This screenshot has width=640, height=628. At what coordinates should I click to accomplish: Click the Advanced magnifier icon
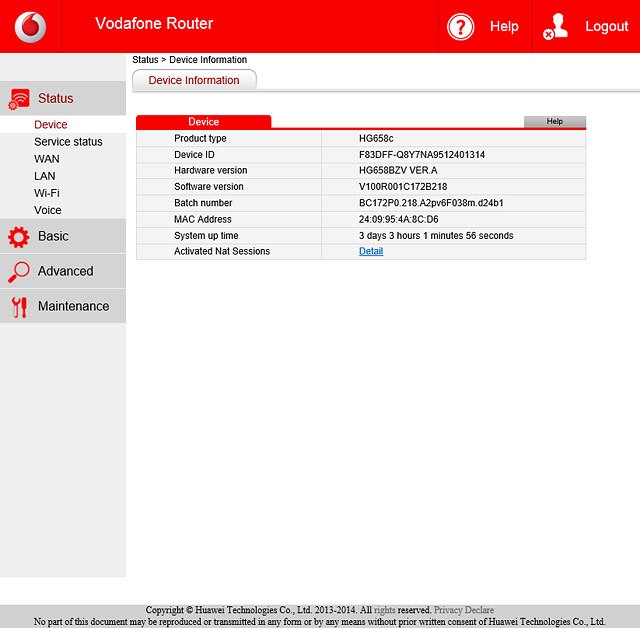coord(19,271)
